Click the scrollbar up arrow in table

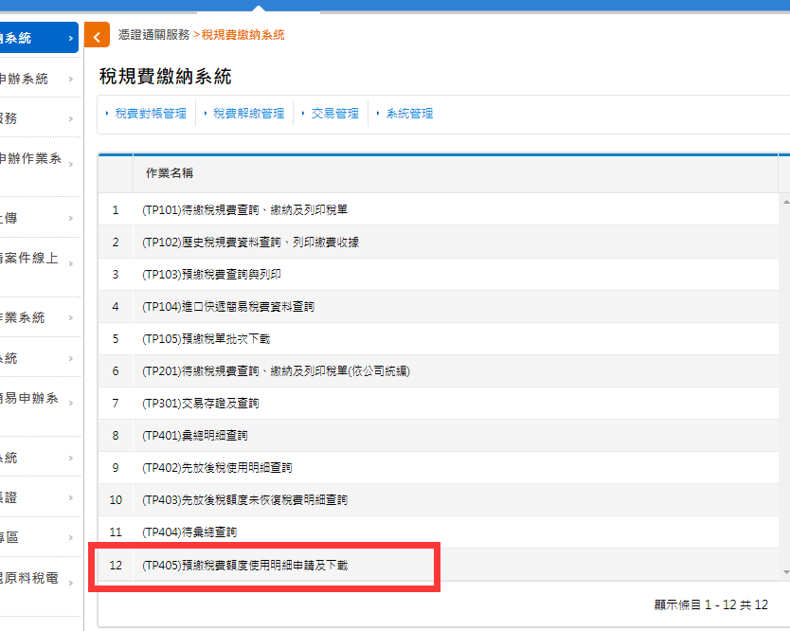(x=784, y=200)
